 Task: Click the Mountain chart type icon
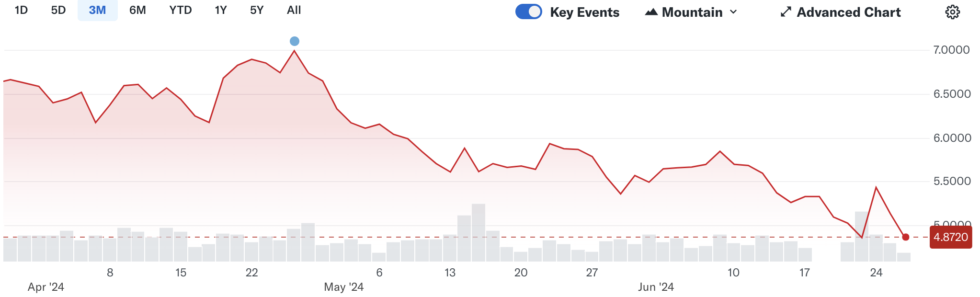tap(651, 12)
